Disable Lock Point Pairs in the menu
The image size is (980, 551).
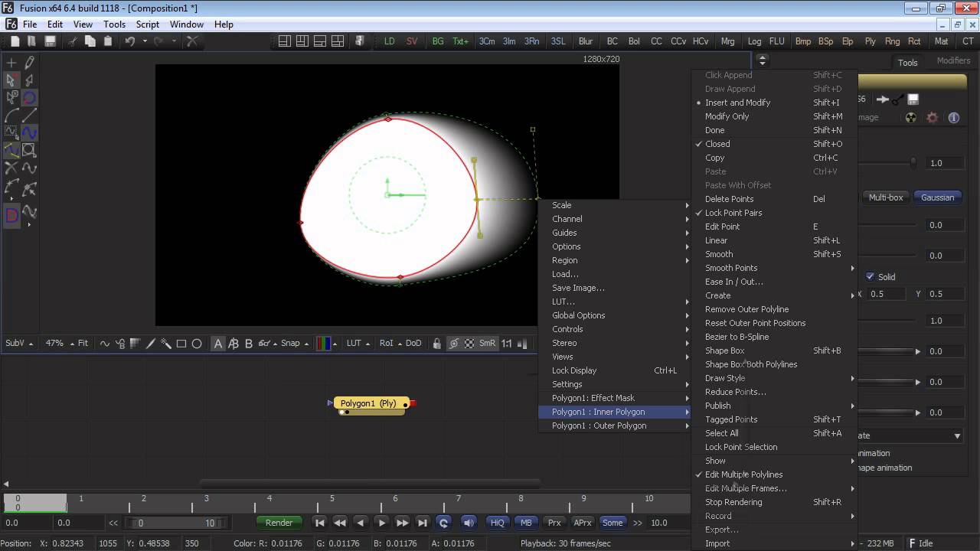(733, 213)
